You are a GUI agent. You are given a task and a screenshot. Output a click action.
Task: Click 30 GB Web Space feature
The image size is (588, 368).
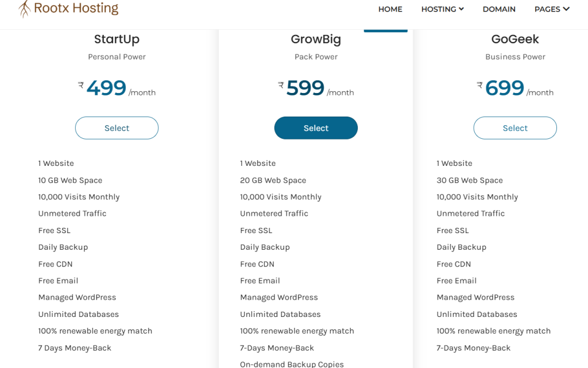(469, 180)
